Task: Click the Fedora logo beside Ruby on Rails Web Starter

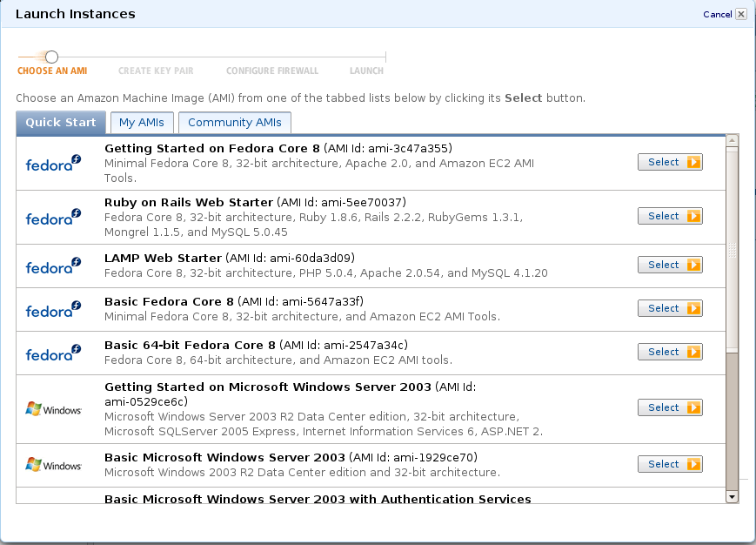Action: pos(53,217)
